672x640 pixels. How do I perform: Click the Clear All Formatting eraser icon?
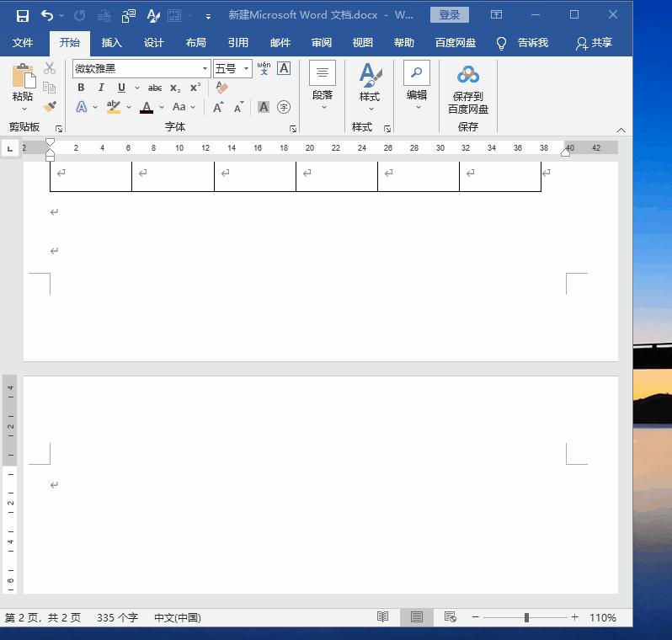pos(222,88)
